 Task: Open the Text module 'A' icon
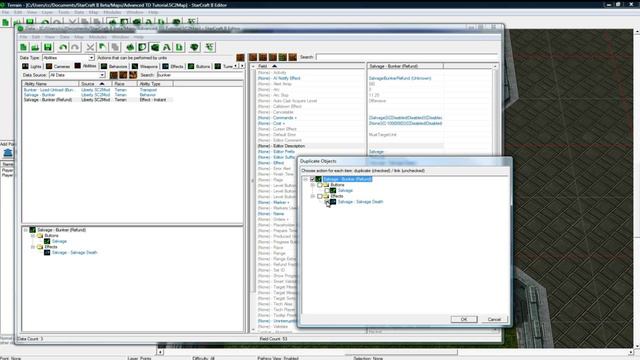[x=167, y=47]
